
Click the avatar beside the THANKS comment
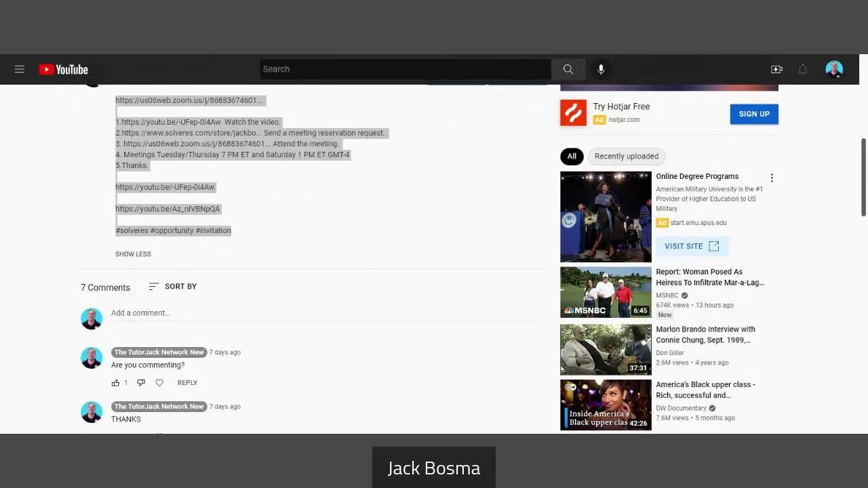coord(92,412)
